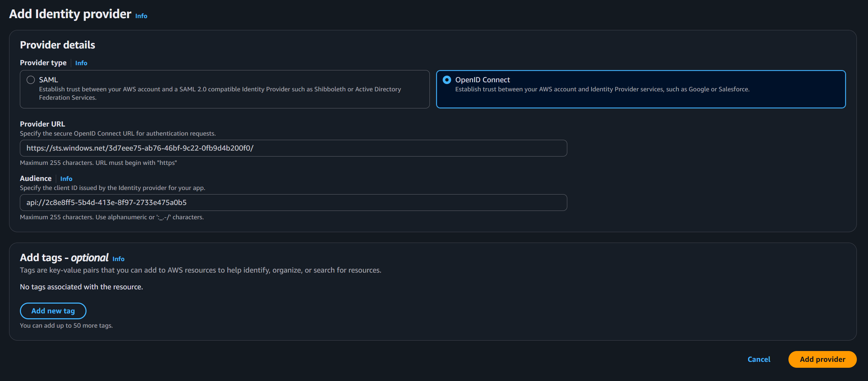The height and width of the screenshot is (381, 868).
Task: Open Info link next to Add Identity provider
Action: pos(141,16)
